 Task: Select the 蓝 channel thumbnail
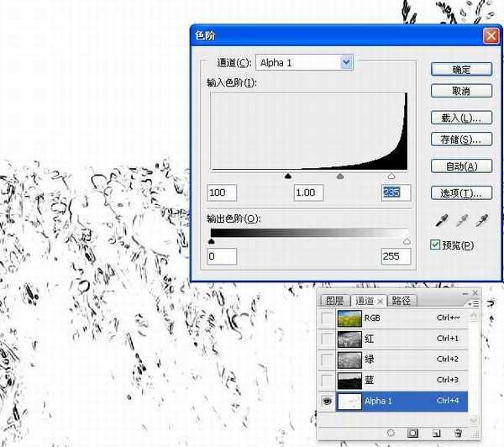[x=349, y=381]
